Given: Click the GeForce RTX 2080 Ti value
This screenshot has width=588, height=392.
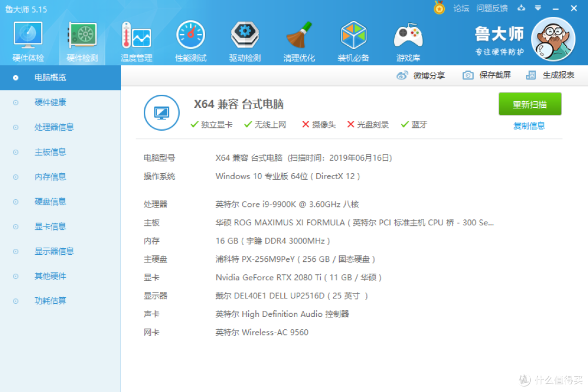Looking at the screenshot, I should [x=298, y=278].
